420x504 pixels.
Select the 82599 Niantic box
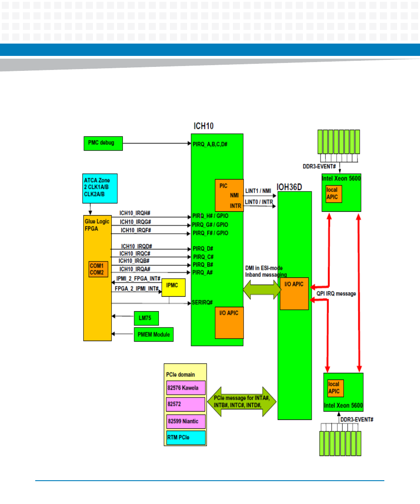pos(186,421)
